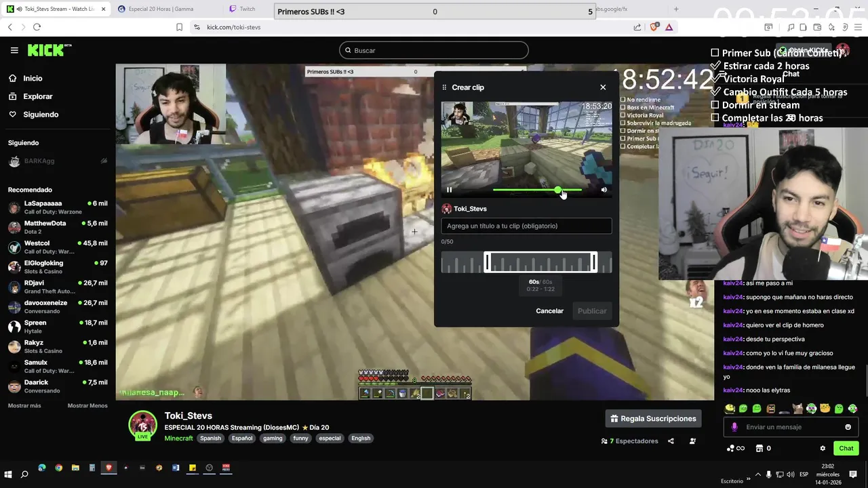Switch to the Especial 20 Horas Gamma tab
The image size is (868, 488).
click(x=161, y=9)
